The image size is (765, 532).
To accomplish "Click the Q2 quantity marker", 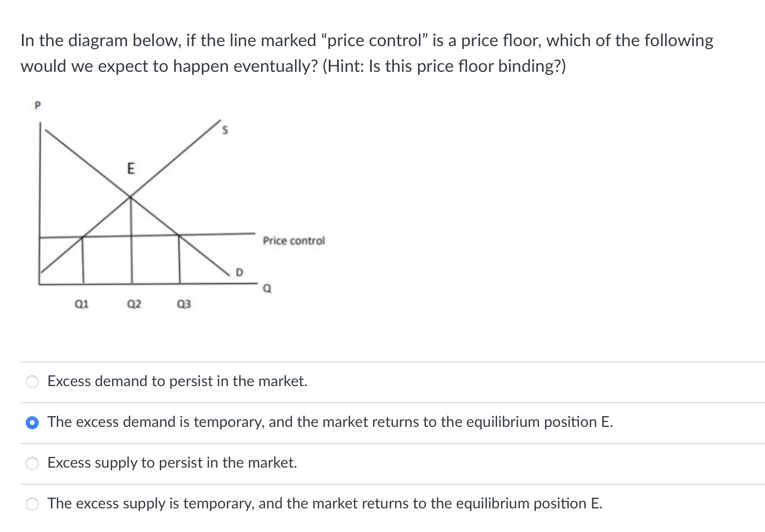I will (133, 304).
